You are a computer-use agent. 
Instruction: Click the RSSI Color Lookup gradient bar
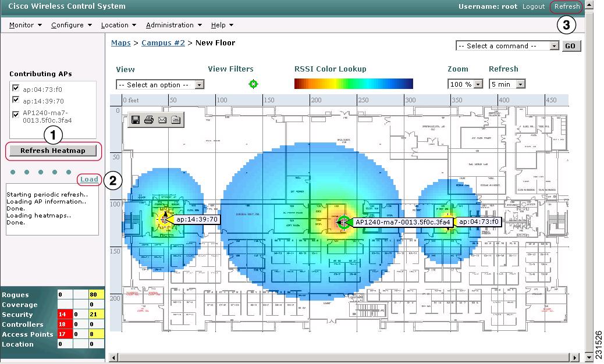(354, 84)
